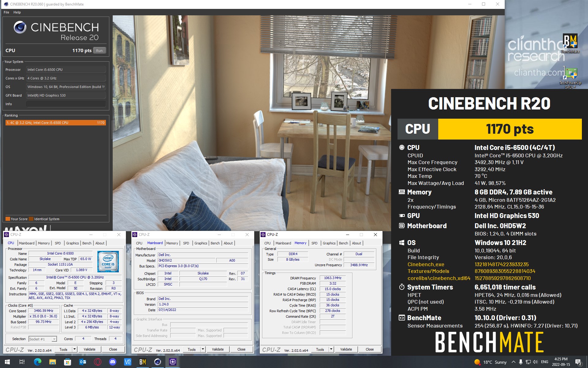Open Outlook from the taskbar

click(x=82, y=362)
